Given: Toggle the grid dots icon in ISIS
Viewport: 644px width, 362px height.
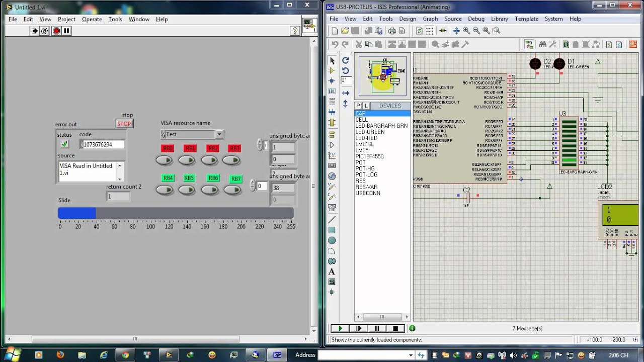Looking at the screenshot, I should click(x=429, y=31).
